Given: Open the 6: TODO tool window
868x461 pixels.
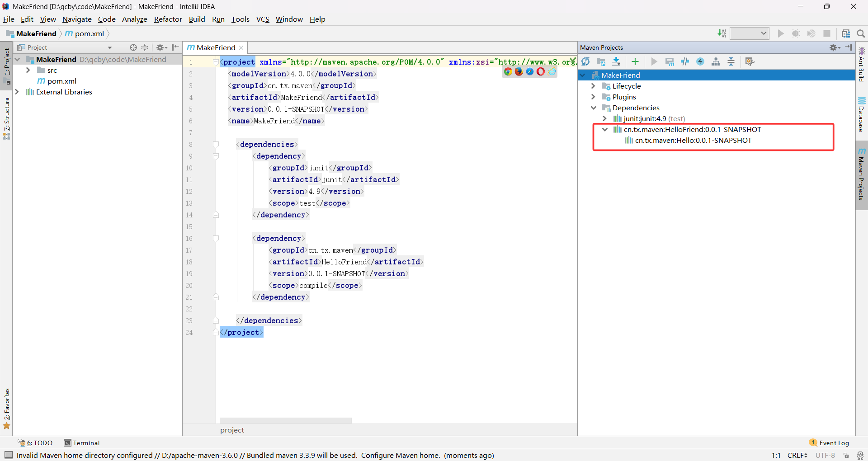Looking at the screenshot, I should pyautogui.click(x=36, y=443).
